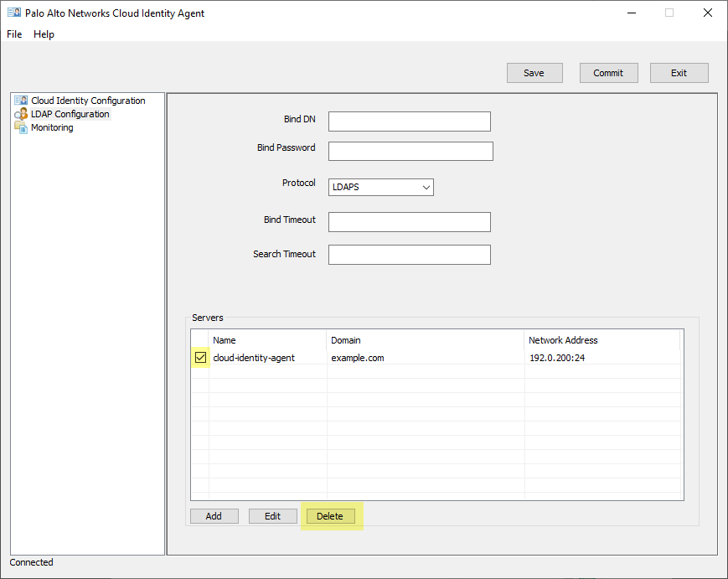The image size is (728, 579).
Task: Open the File menu
Action: point(14,34)
